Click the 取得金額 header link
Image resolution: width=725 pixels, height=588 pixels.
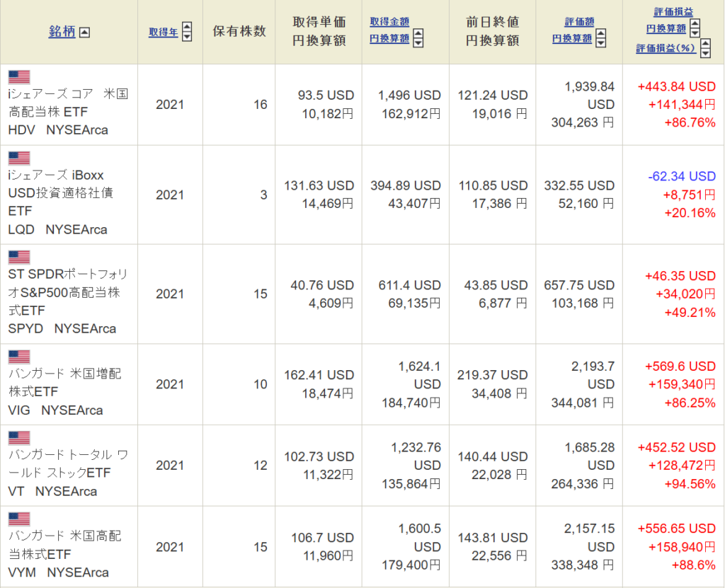click(x=389, y=22)
